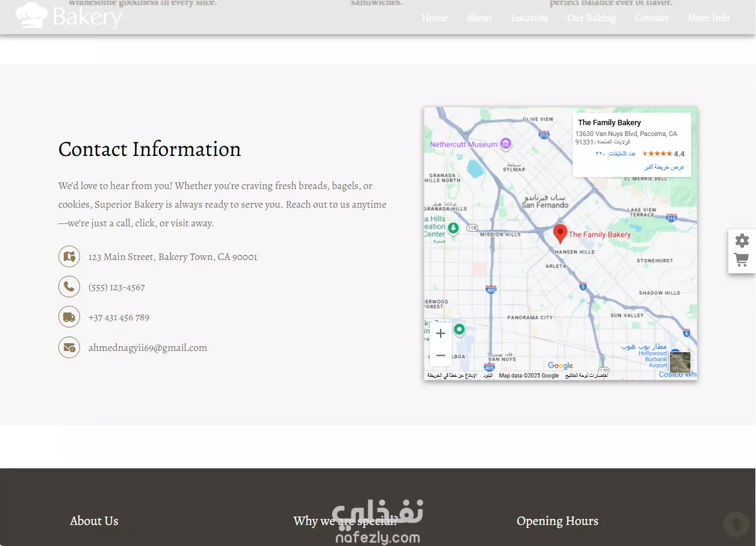Click the keyboard shortcuts map link
756x546 pixels.
(x=586, y=376)
